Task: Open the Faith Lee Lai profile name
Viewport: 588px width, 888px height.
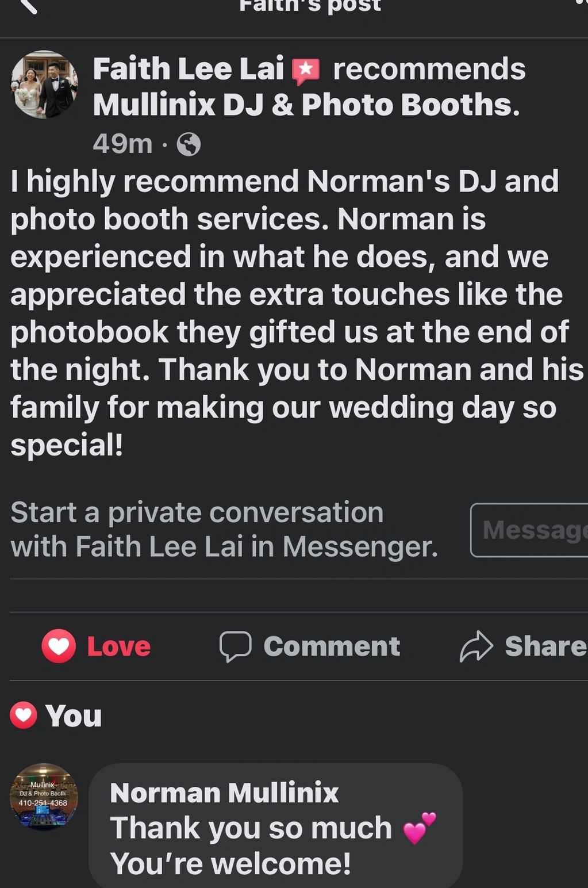Action: [x=189, y=69]
